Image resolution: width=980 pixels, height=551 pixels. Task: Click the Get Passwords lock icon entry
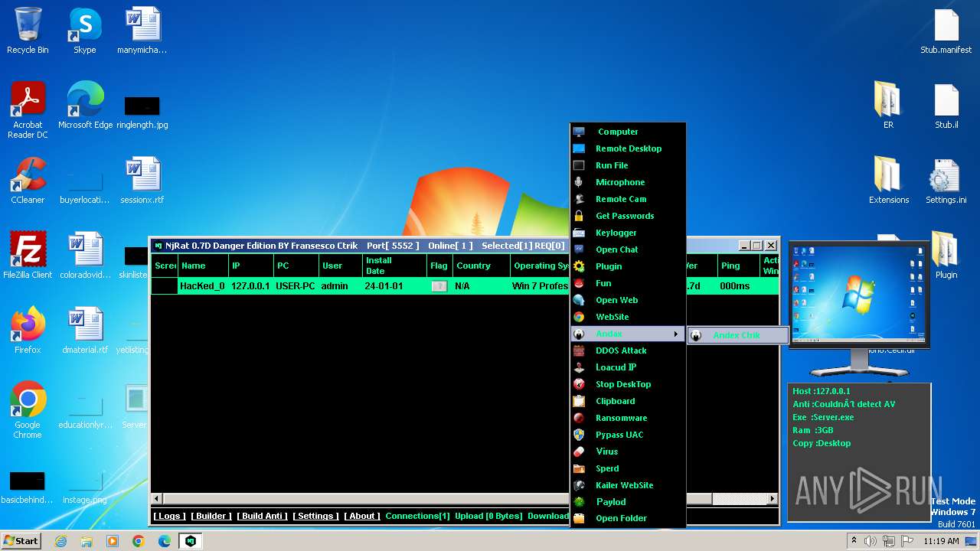coord(628,216)
